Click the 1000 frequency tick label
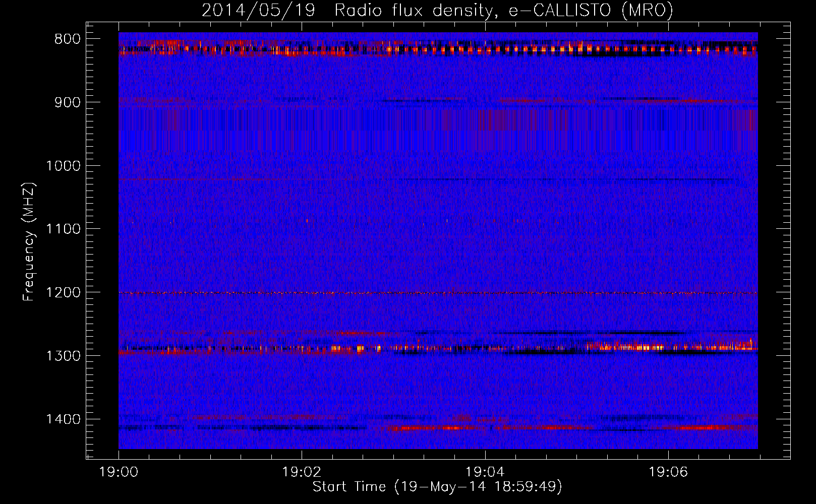 tap(63, 166)
